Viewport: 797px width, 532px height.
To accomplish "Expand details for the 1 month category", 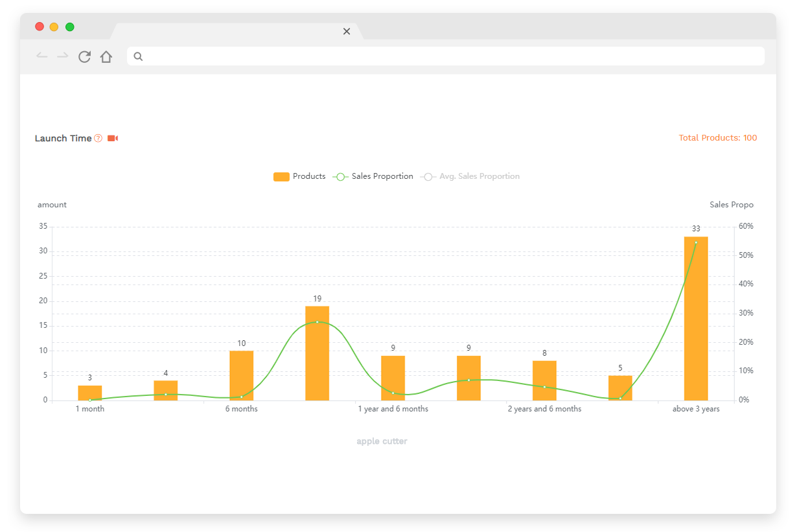I will [x=89, y=409].
